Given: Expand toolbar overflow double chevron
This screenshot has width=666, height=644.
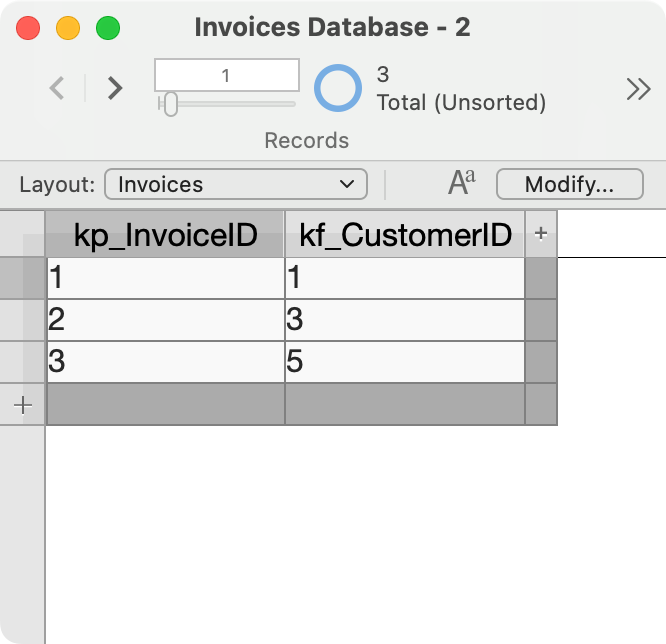Looking at the screenshot, I should [638, 89].
